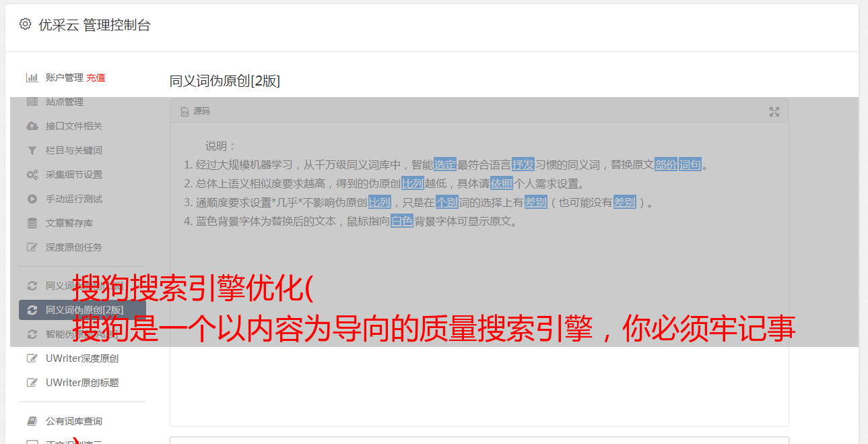The width and height of the screenshot is (868, 444).
Task: Select the 栏目与关键词 filter funnel icon
Action: [x=32, y=150]
